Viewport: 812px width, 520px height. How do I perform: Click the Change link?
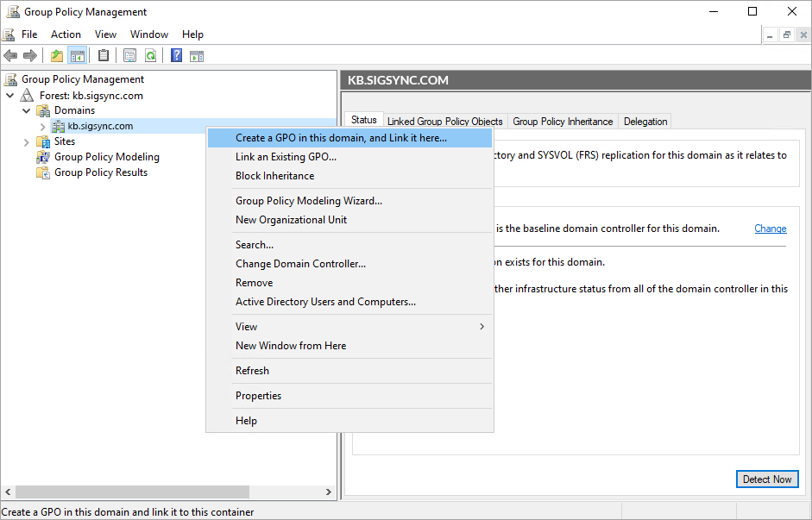770,229
